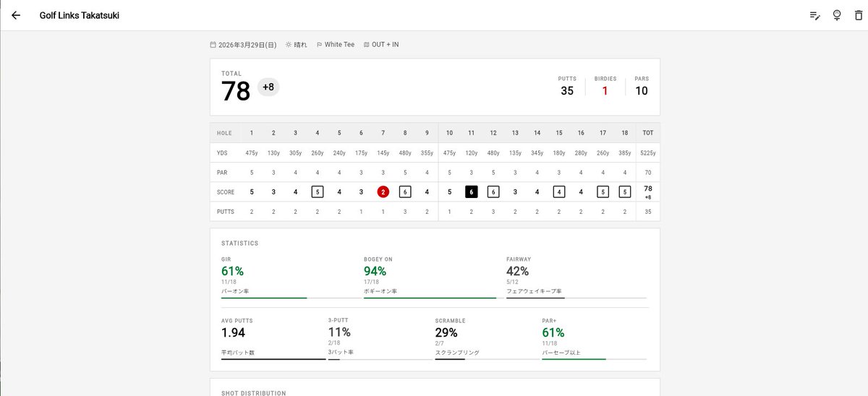Click the 78 +8 total score cell

tap(648, 191)
